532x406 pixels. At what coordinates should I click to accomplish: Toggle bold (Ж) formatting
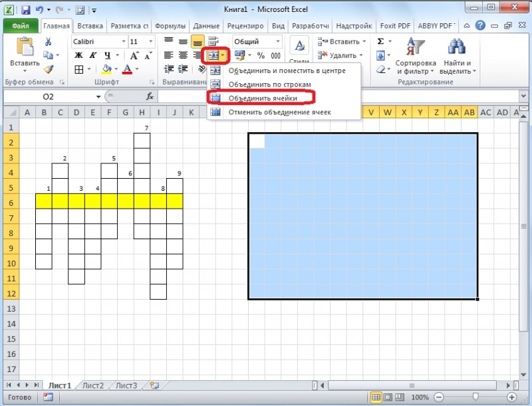pyautogui.click(x=78, y=55)
